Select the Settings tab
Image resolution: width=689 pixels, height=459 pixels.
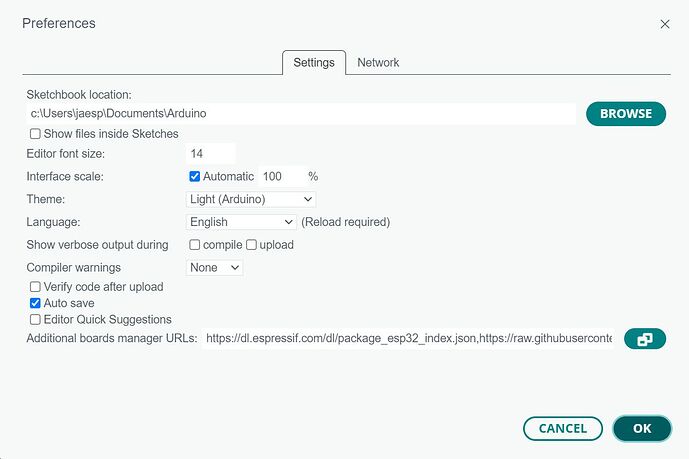[x=313, y=62]
